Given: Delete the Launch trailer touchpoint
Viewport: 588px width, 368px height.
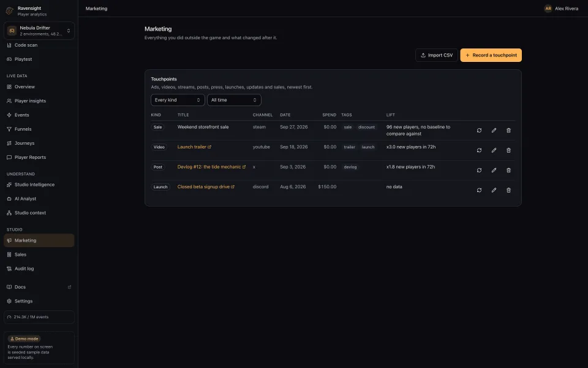Looking at the screenshot, I should pos(508,150).
